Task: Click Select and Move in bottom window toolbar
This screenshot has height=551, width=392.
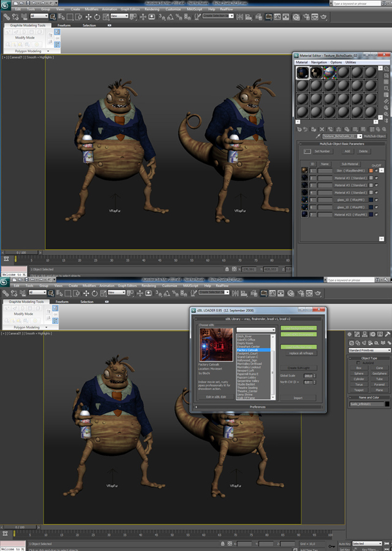Action: (86, 293)
